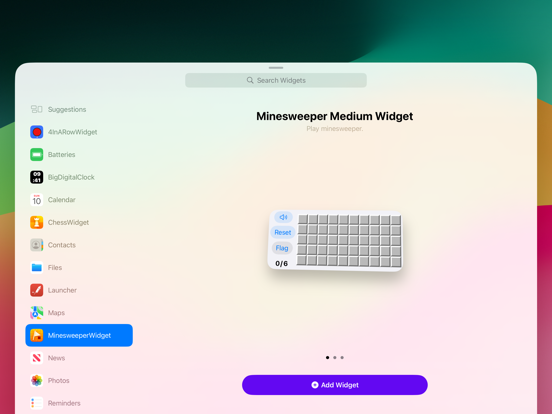Click the Search Widgets field

point(276,80)
